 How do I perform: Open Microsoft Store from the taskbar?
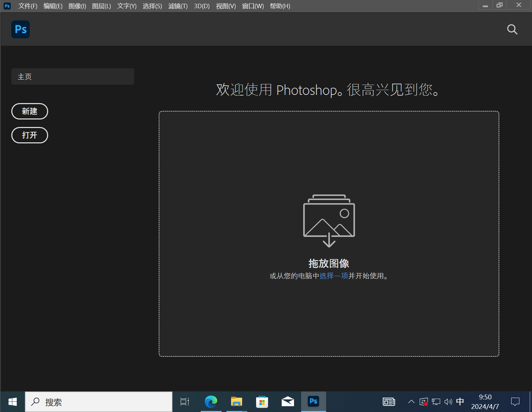[x=262, y=402]
